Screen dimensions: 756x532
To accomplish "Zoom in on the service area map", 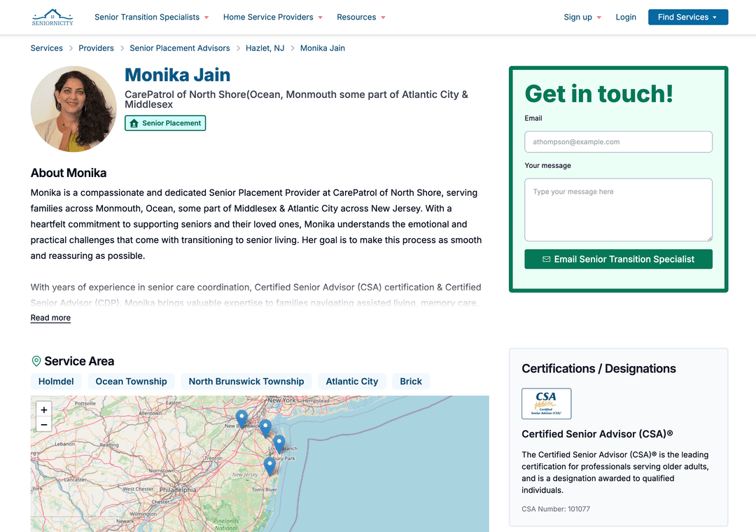I will (43, 410).
